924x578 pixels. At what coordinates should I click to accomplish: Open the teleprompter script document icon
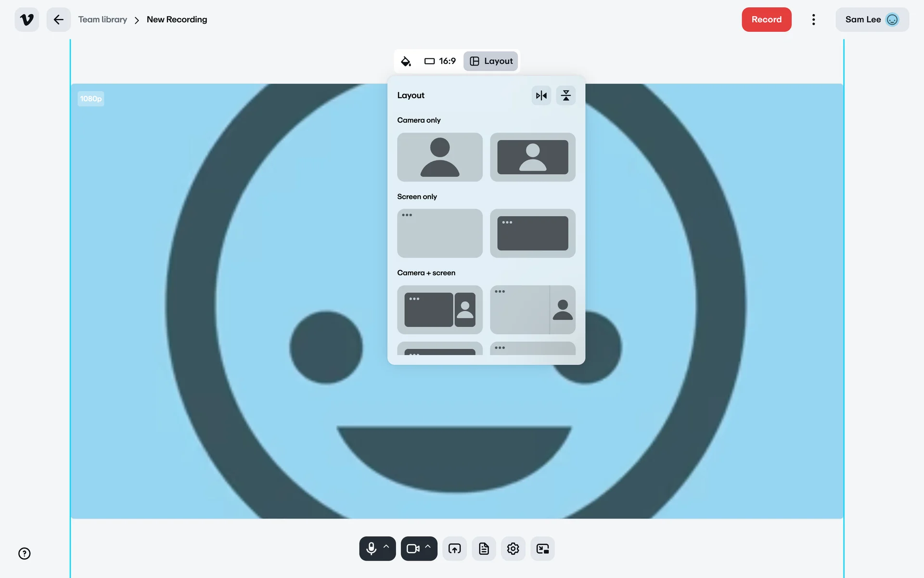coord(484,549)
